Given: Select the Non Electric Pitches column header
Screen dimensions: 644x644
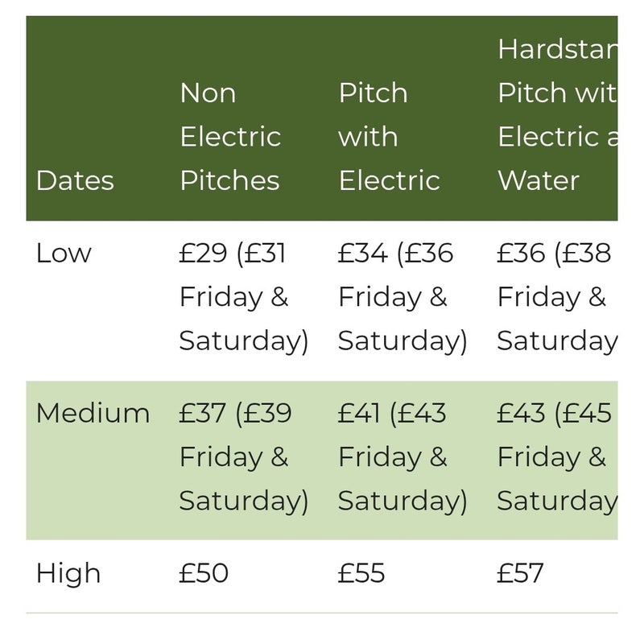Looking at the screenshot, I should tap(229, 137).
